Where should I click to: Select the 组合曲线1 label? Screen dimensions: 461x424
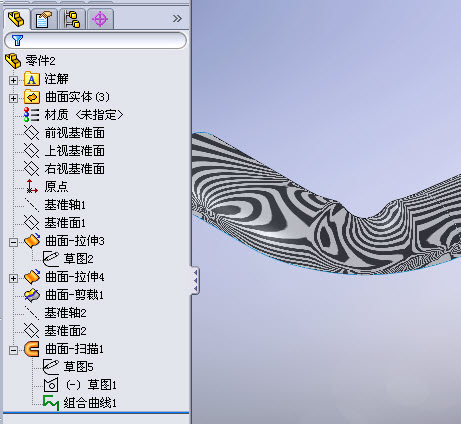pos(90,403)
